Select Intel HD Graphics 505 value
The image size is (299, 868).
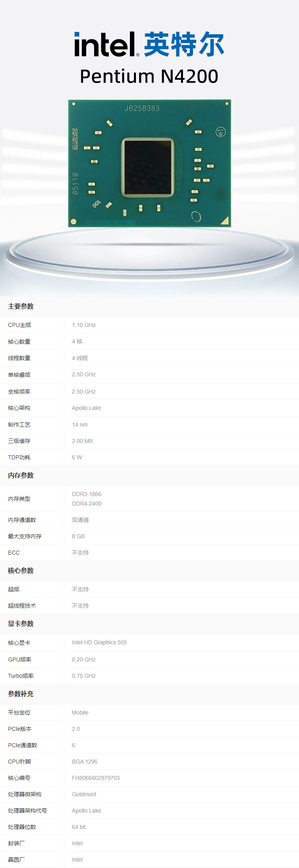[99, 642]
